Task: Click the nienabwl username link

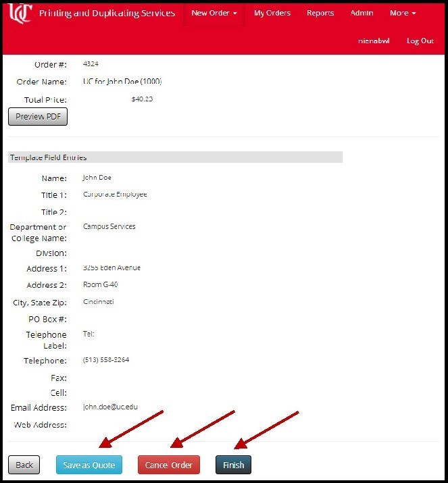Action: [374, 41]
